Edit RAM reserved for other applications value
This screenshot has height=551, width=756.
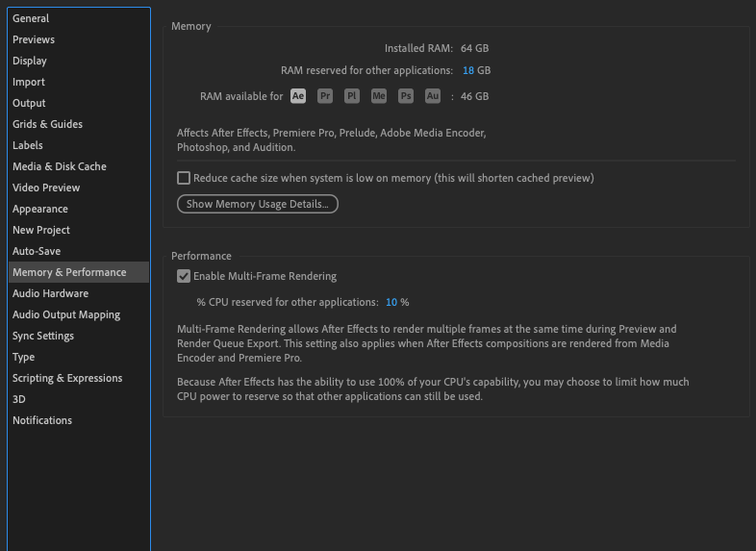[467, 70]
